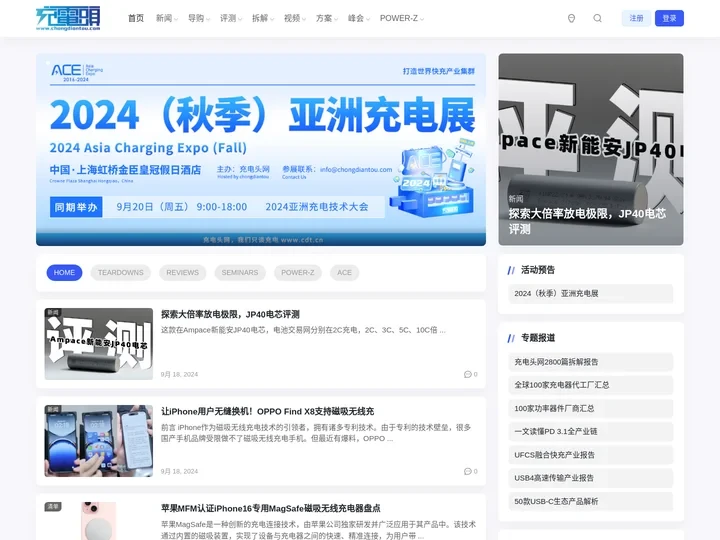Image resolution: width=720 pixels, height=540 pixels.
Task: Click the 活动预告 section heading
Action: pos(538,270)
